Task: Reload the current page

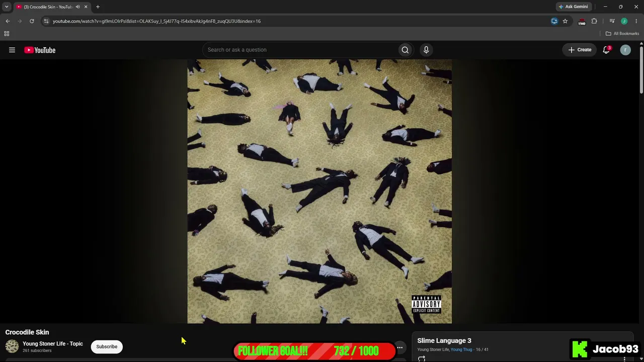Action: [x=32, y=21]
